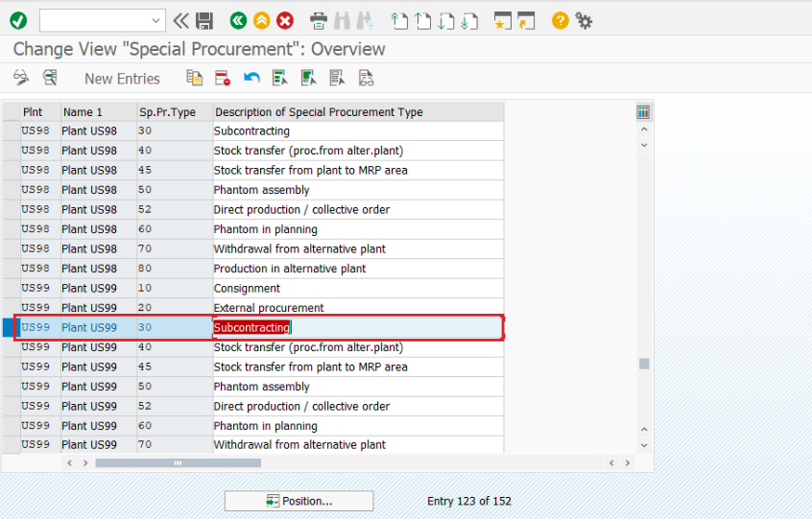Click the green Enter checkmark icon
This screenshot has height=519, width=812.
coord(18,20)
